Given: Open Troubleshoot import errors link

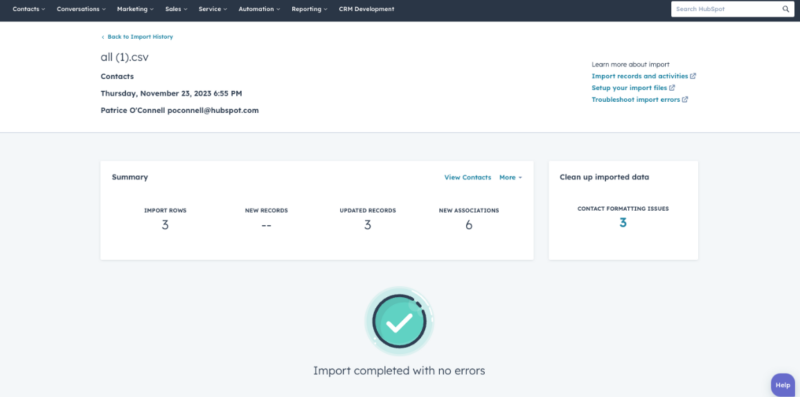Looking at the screenshot, I should tap(635, 100).
